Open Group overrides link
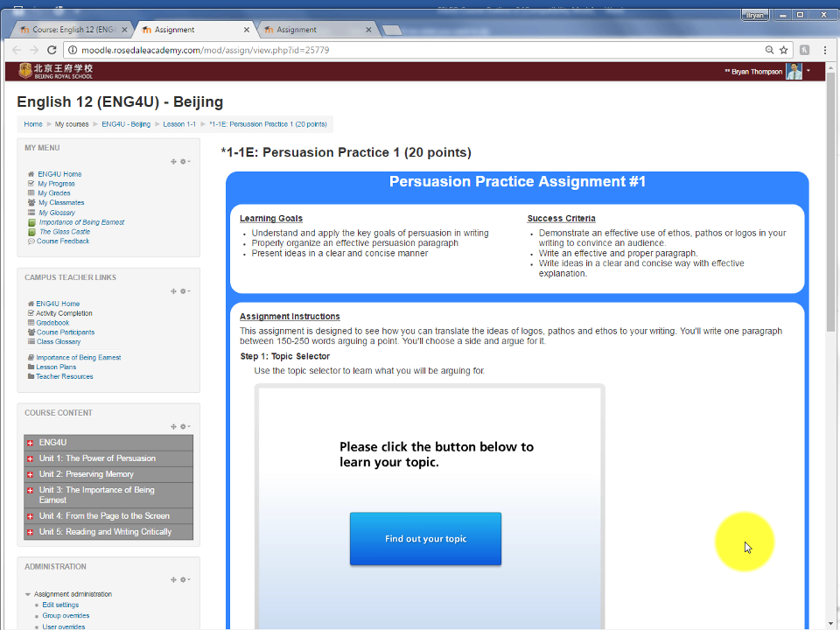 click(66, 616)
